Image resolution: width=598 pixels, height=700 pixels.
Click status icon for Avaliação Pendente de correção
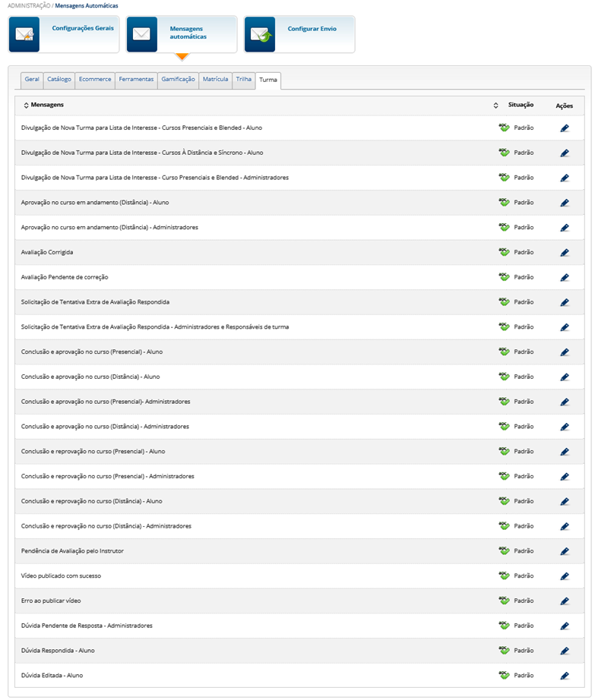tap(503, 277)
